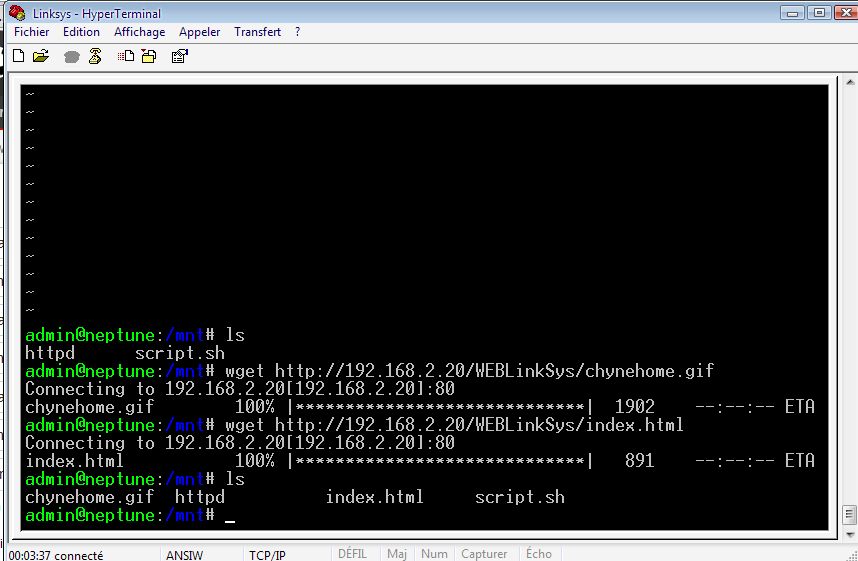Screen dimensions: 858x561
Task: Click chynehome.gif in the last ls output
Action: (x=89, y=497)
